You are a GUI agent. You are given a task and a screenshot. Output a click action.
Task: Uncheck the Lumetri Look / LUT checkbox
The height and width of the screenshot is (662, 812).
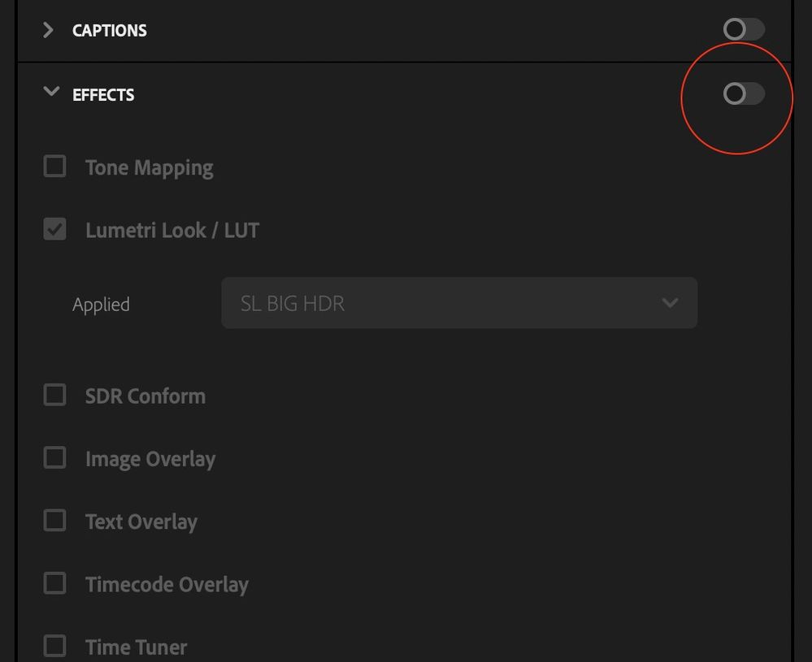tap(54, 230)
